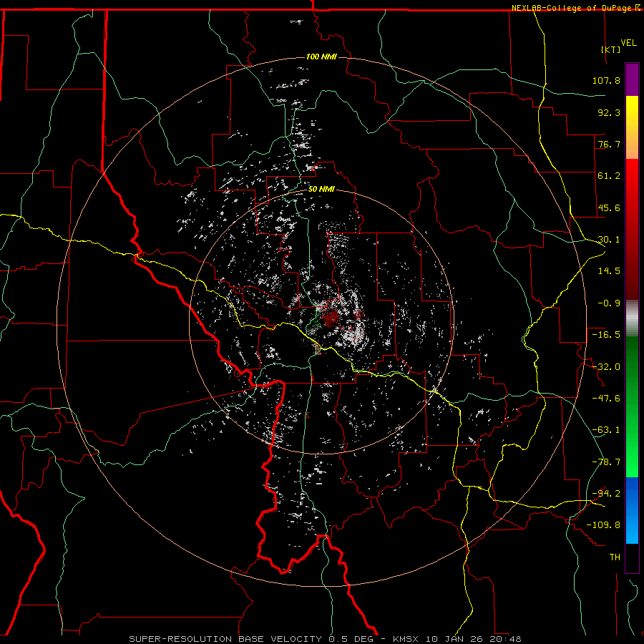Click the -109.8 velocity scale label
Screen dimensions: 644x644
pyautogui.click(x=606, y=525)
